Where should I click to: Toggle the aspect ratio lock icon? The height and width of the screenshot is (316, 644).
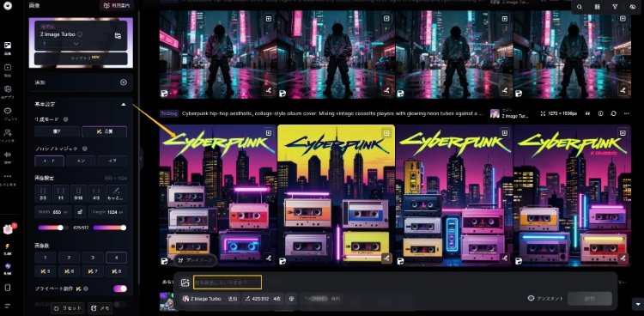click(80, 212)
